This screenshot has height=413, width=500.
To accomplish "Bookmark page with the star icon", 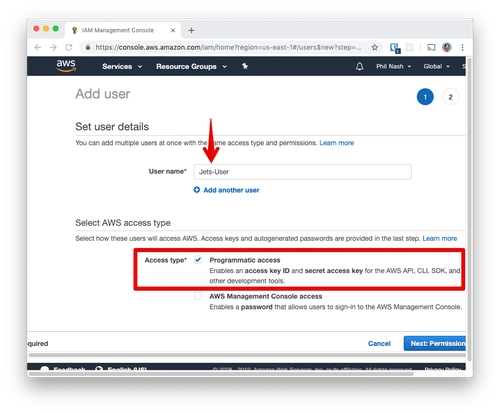I will pyautogui.click(x=375, y=47).
